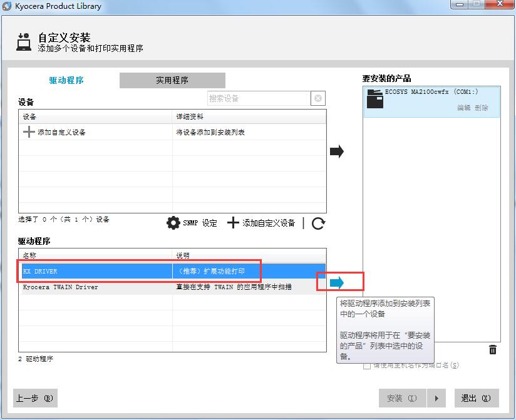Click the 名称 column header in driver list
516x420 pixels.
(95, 255)
